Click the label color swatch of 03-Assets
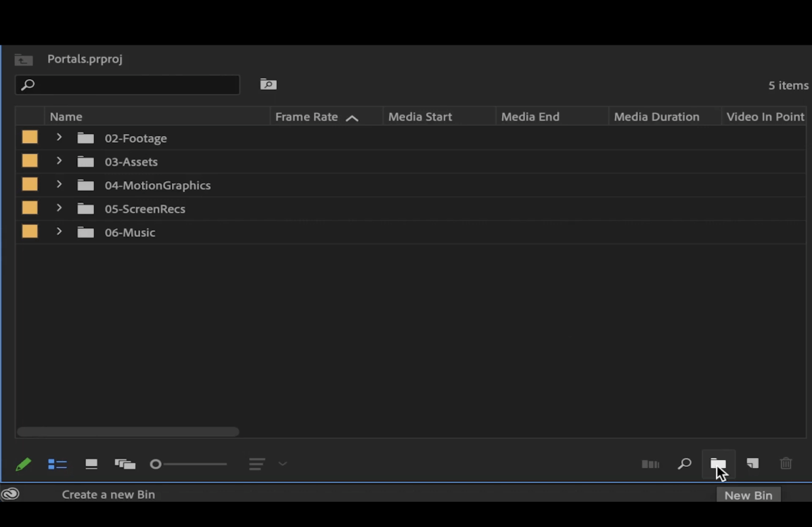The height and width of the screenshot is (527, 812). point(30,161)
